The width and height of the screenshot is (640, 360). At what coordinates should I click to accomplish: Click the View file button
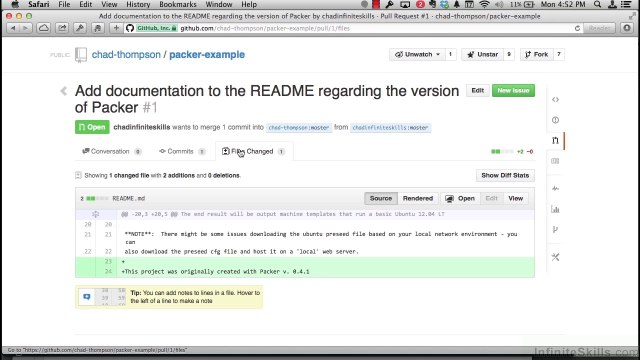point(516,198)
